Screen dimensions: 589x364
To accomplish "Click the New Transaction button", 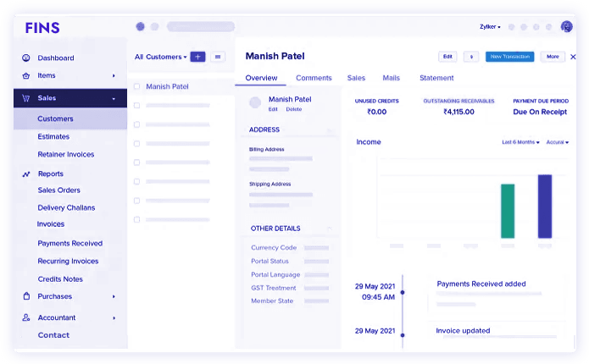I will [x=509, y=57].
